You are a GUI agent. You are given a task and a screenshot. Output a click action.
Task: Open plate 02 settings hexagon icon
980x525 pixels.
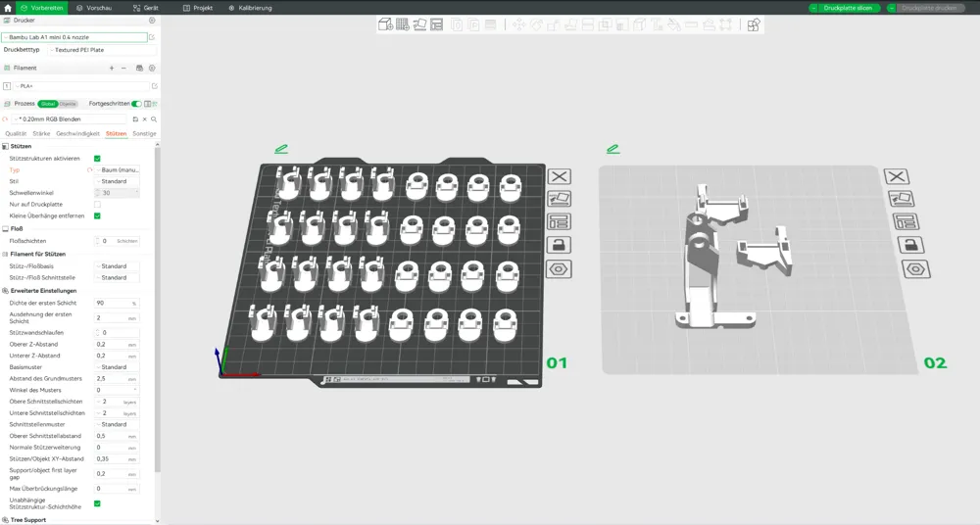tap(915, 269)
